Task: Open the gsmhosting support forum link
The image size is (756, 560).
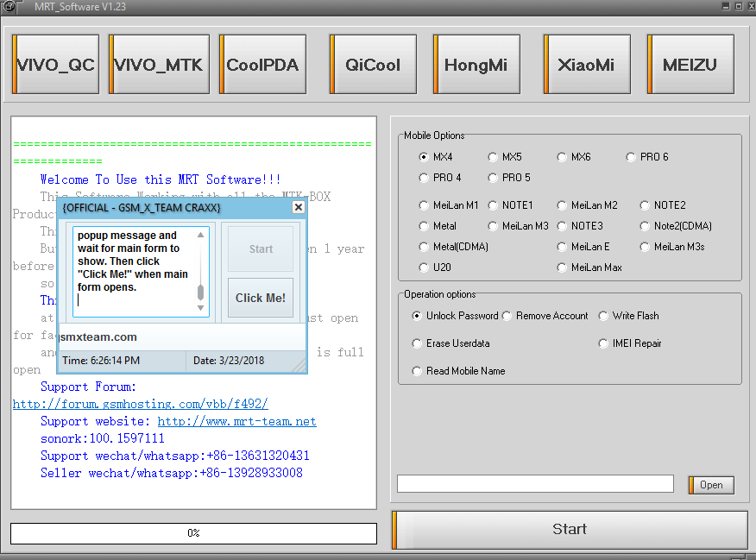Action: [141, 404]
